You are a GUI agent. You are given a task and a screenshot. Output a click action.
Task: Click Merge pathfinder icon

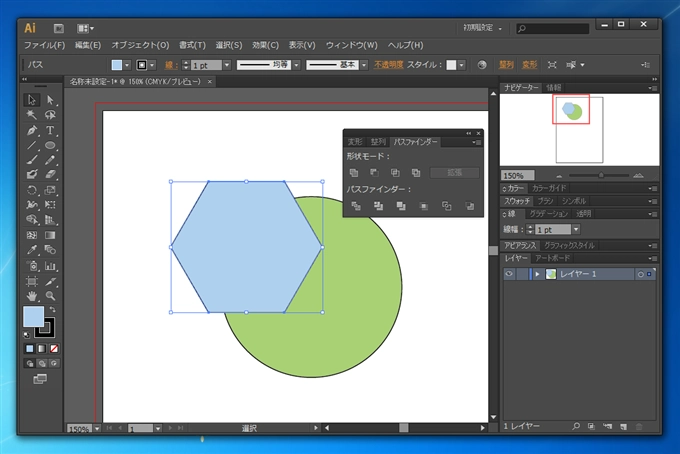401,206
